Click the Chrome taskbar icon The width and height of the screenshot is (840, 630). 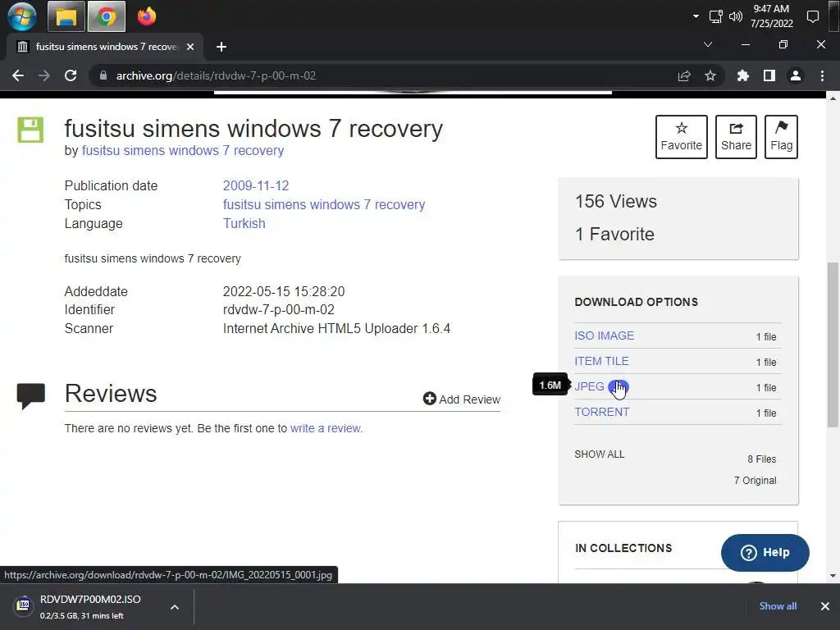click(106, 16)
